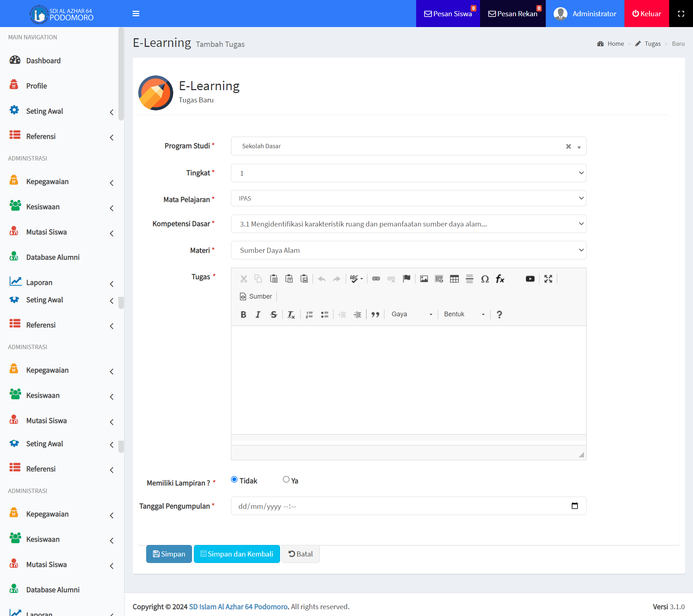
Task: Click the Simpan dan Kembali button
Action: pos(237,554)
